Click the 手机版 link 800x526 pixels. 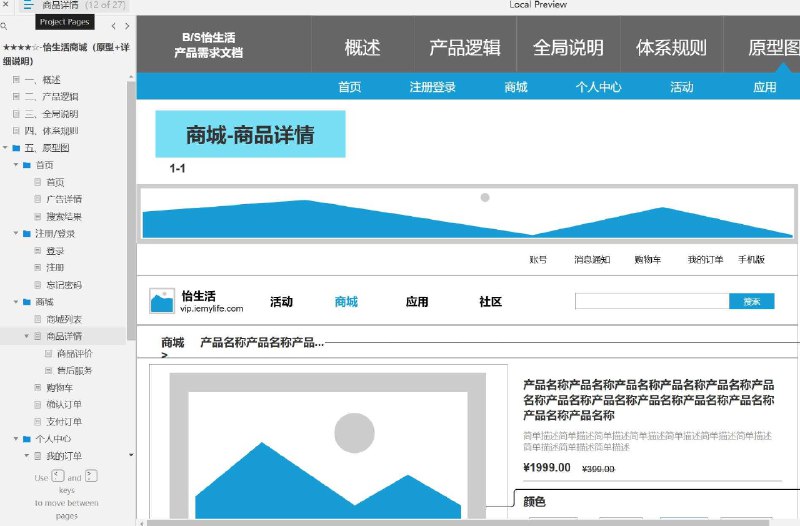click(x=751, y=260)
